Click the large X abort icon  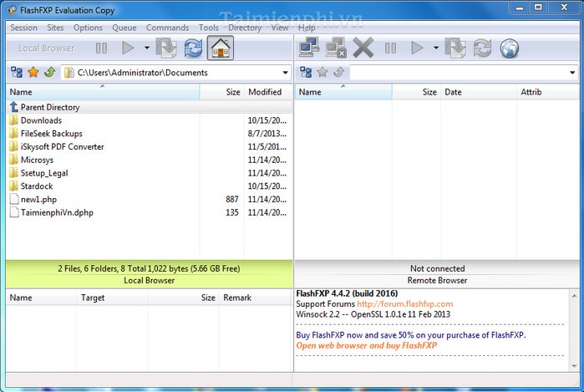(363, 48)
